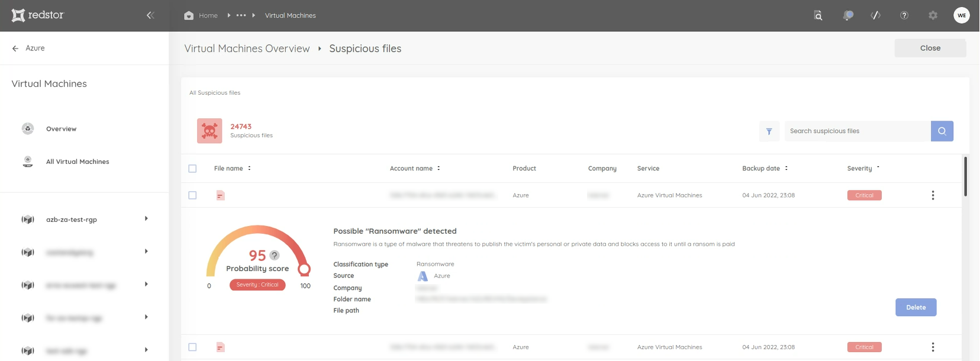Click first row Critical severity badge
The width and height of the screenshot is (980, 361).
[x=865, y=195]
